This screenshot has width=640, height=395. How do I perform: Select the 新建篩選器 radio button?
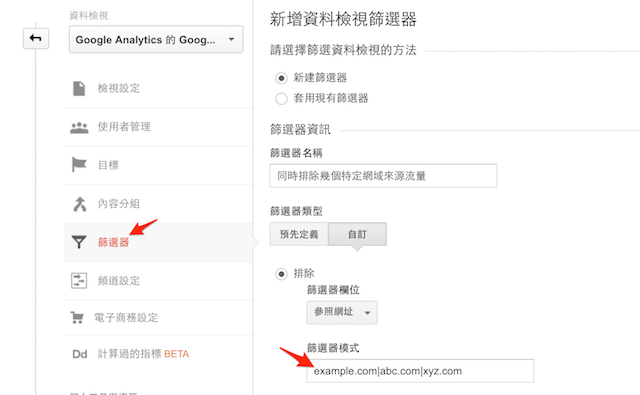pos(281,78)
